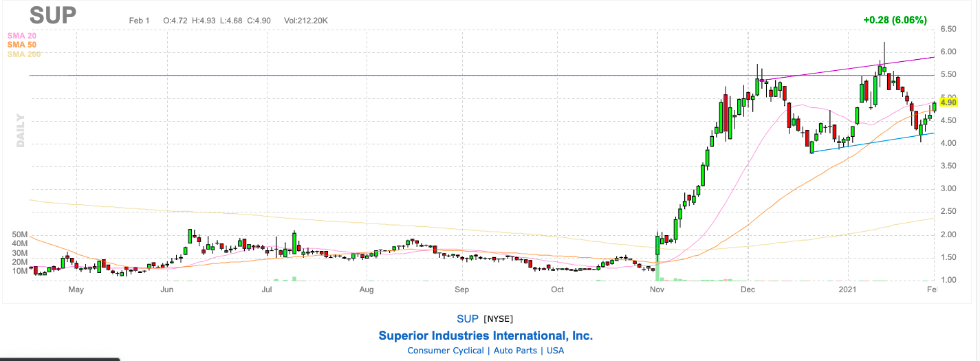The image size is (980, 361).
Task: Click the Feb 1 date label
Action: point(139,21)
